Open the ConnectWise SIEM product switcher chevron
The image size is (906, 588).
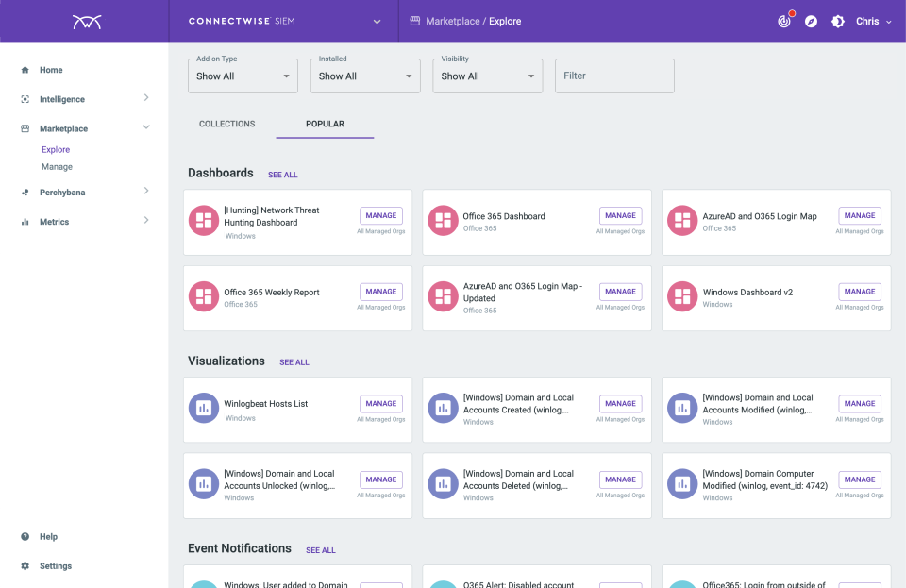376,20
